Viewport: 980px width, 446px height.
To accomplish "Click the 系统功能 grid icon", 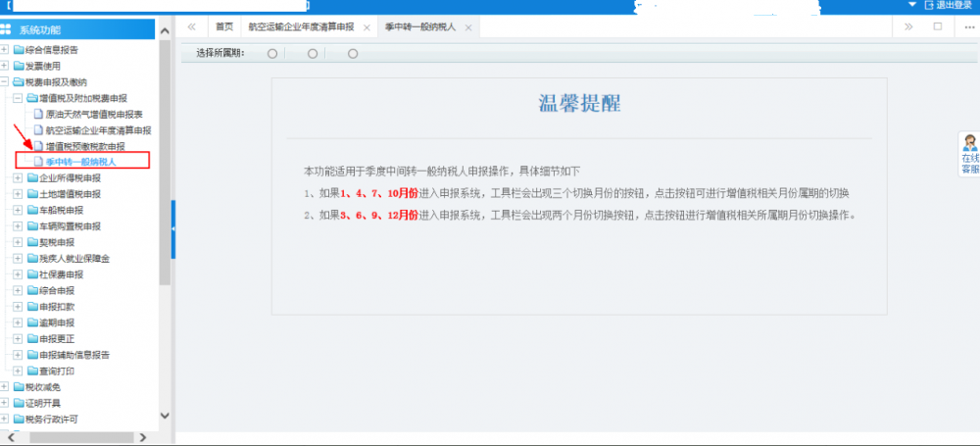I will tap(5, 29).
